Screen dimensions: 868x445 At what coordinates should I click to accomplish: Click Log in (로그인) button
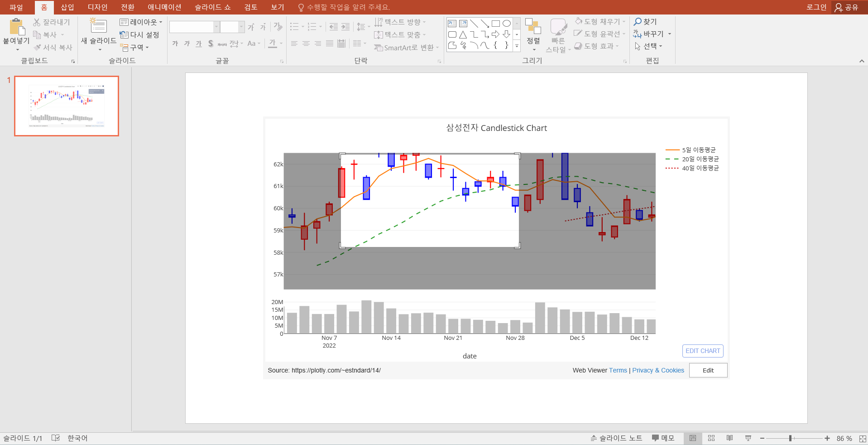[816, 7]
